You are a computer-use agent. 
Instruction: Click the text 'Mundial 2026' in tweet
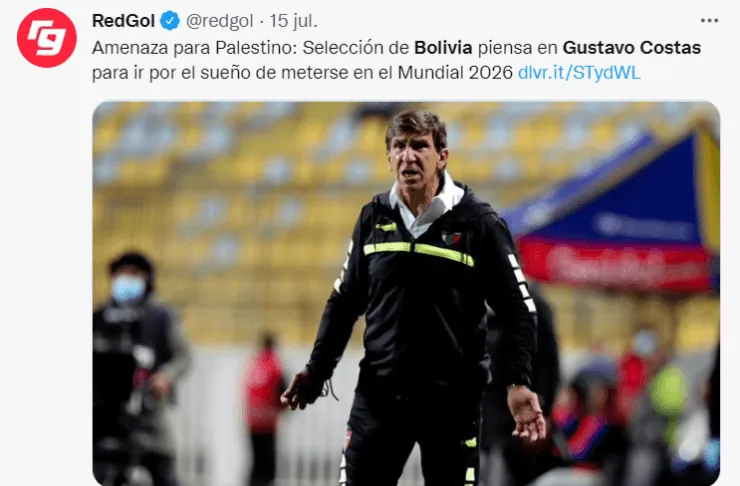point(455,73)
